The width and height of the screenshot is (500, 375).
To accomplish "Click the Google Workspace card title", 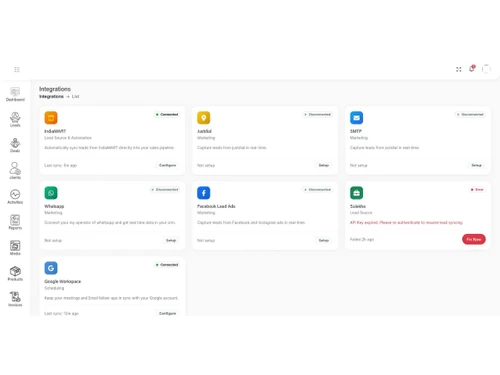I will click(63, 282).
